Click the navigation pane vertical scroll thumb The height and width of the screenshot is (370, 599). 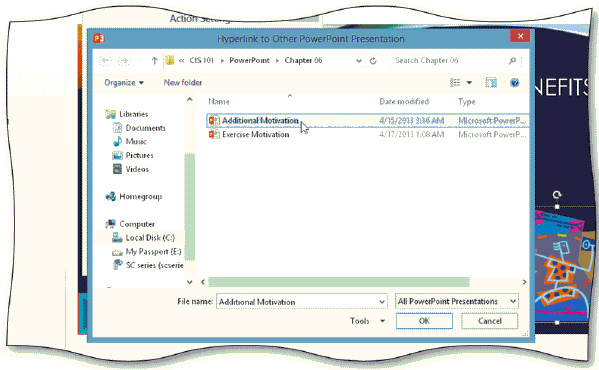(190, 206)
